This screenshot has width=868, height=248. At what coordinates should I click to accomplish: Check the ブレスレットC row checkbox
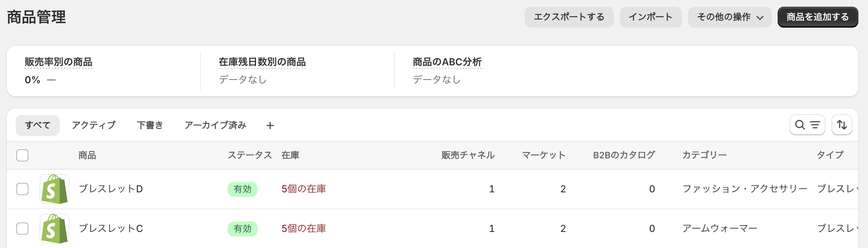[x=22, y=229]
